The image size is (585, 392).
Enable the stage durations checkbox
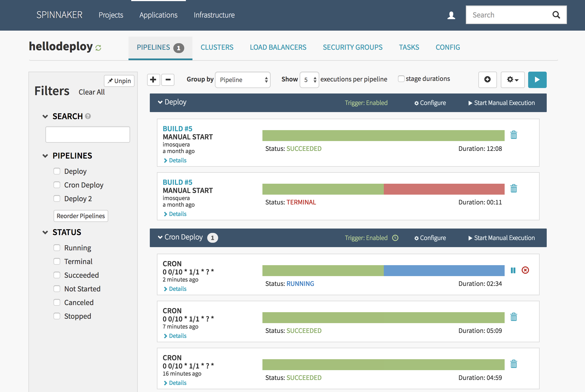coord(401,79)
